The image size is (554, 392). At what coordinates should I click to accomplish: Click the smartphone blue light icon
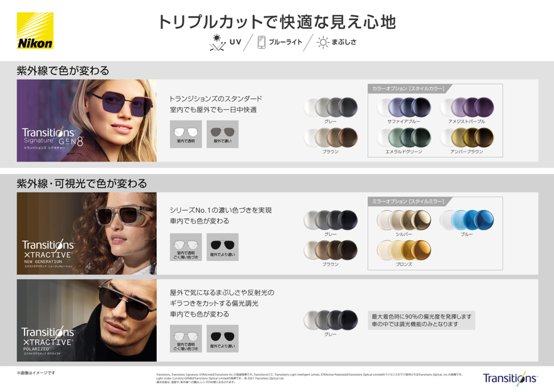262,42
